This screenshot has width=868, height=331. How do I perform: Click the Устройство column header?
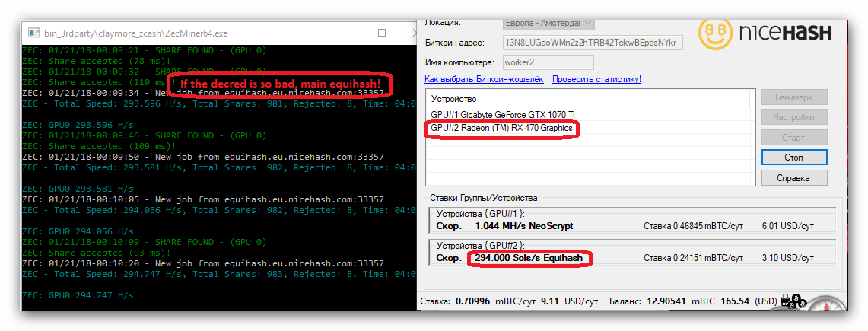coord(453,99)
